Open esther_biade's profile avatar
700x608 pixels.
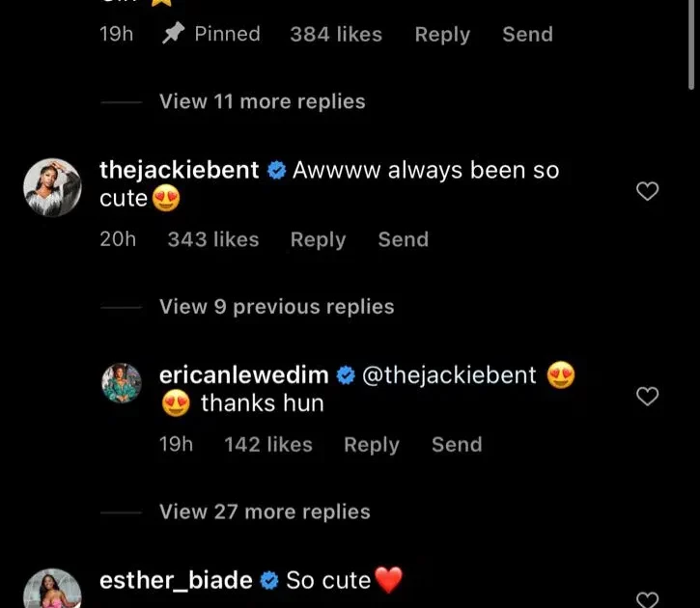pyautogui.click(x=53, y=589)
